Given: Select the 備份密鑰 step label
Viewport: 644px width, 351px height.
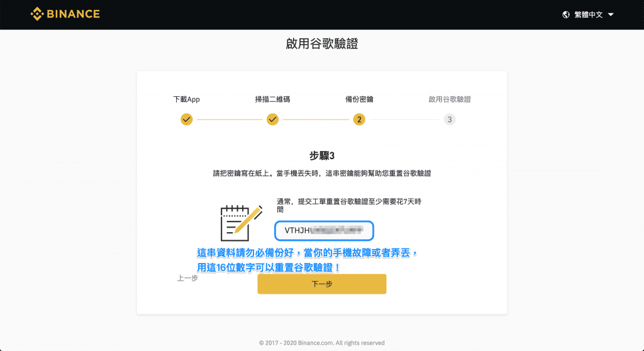Looking at the screenshot, I should pyautogui.click(x=359, y=99).
